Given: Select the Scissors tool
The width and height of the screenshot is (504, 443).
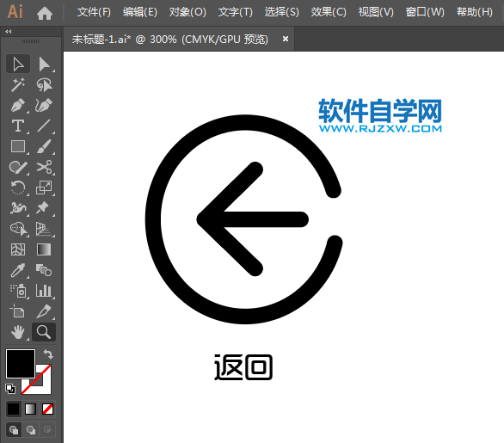Looking at the screenshot, I should [x=44, y=167].
